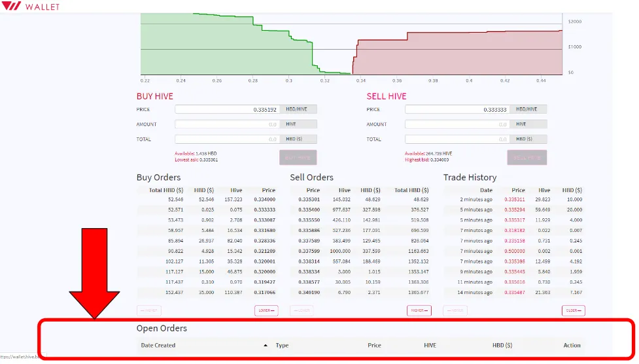Click Available 1.438 HBD balance link
The width and height of the screenshot is (639, 364).
[x=196, y=154]
